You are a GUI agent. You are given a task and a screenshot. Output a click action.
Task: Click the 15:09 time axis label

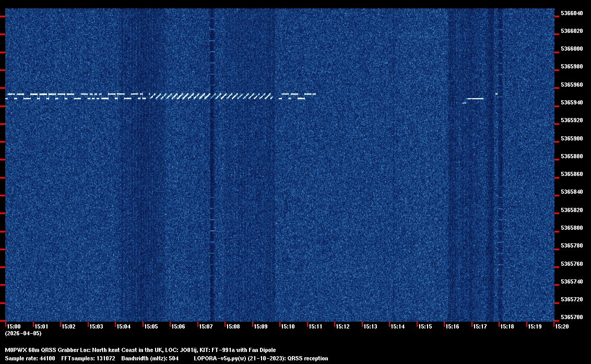click(261, 326)
